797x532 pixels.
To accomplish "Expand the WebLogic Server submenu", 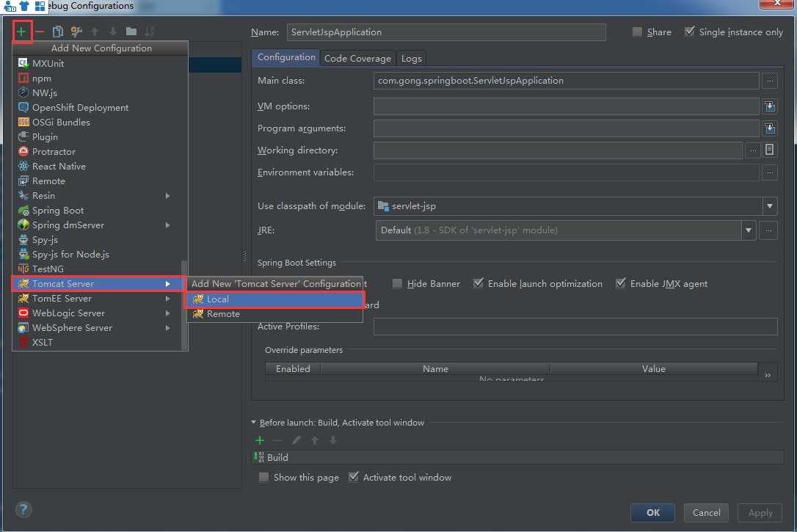I will pyautogui.click(x=97, y=313).
